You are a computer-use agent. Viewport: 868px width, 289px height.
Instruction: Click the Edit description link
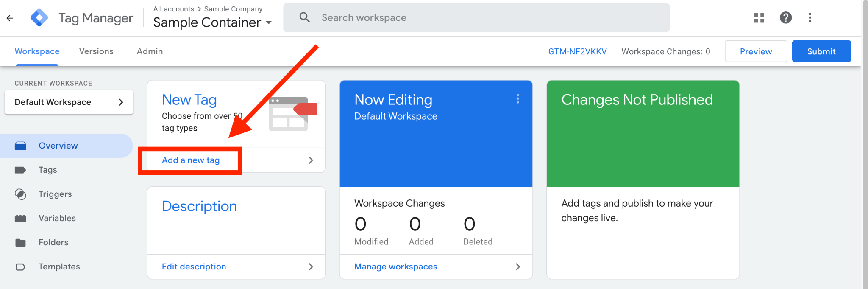click(x=194, y=267)
